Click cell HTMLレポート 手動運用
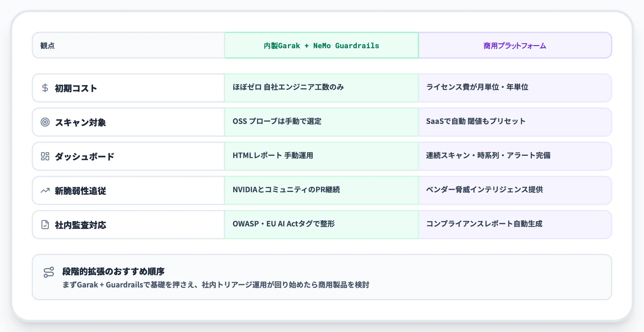The height and width of the screenshot is (332, 644). point(321,156)
